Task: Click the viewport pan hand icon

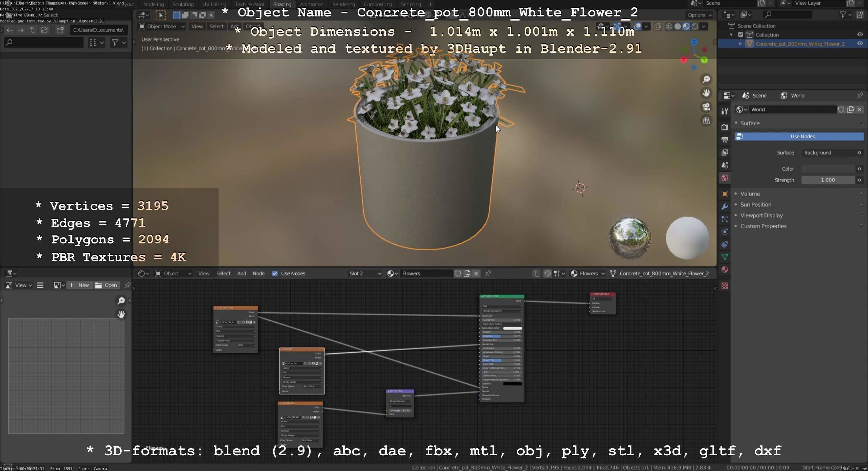Action: 706,93
